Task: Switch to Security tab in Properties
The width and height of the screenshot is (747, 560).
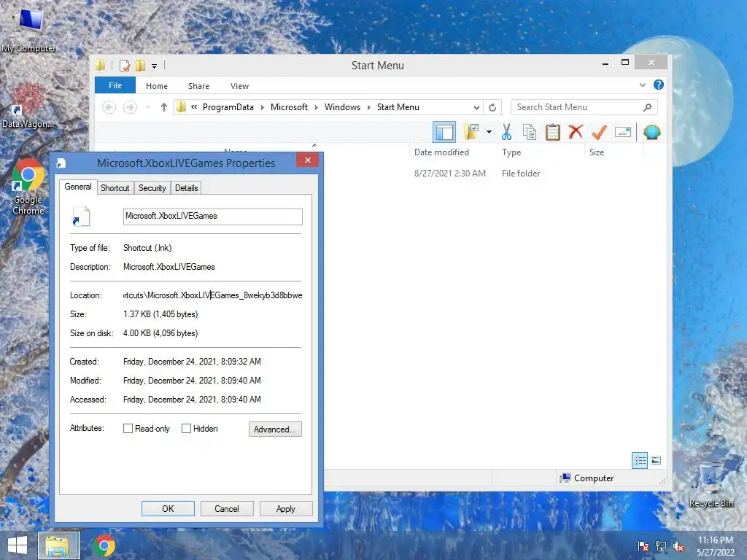Action: pyautogui.click(x=152, y=188)
